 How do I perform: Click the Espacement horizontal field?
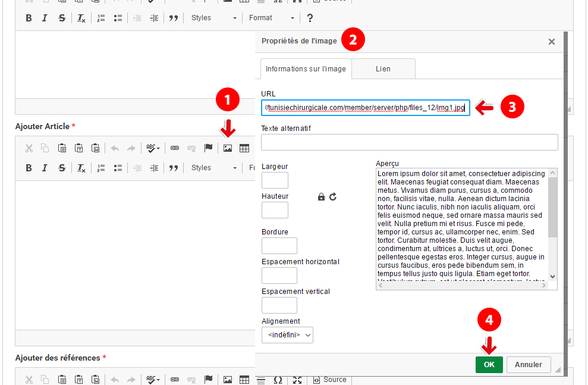[x=279, y=276]
